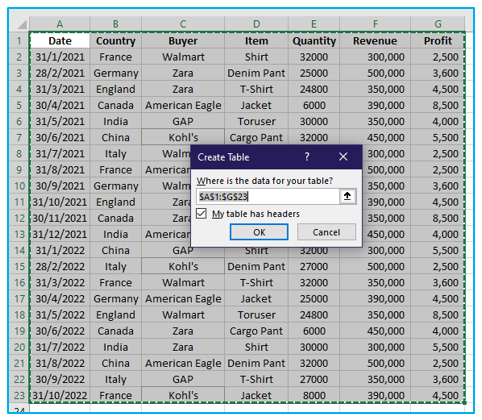This screenshot has width=482, height=420.
Task: Select Revenue cell 300,000 in row 2
Action: point(375,57)
